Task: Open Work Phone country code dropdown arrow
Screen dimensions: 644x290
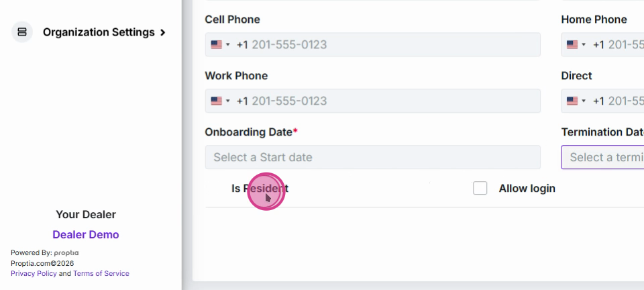Action: 228,101
